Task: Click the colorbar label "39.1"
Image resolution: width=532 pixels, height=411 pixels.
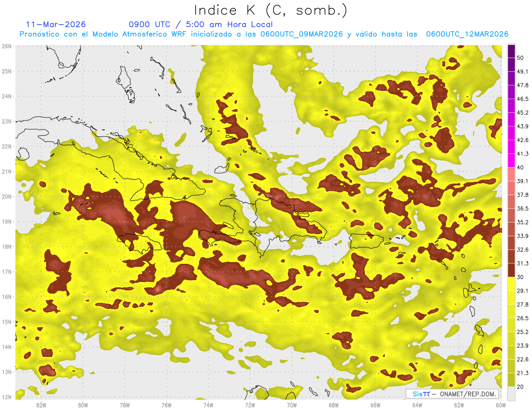Action: point(523,181)
